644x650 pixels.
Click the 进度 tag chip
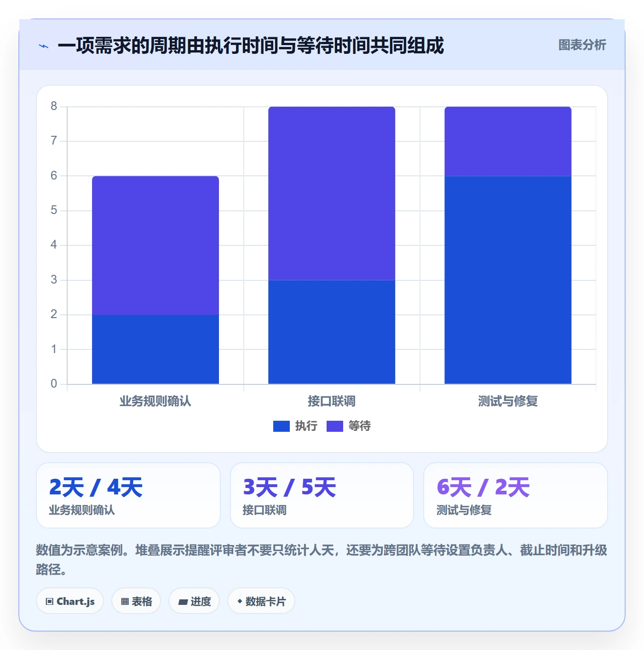[x=194, y=601]
